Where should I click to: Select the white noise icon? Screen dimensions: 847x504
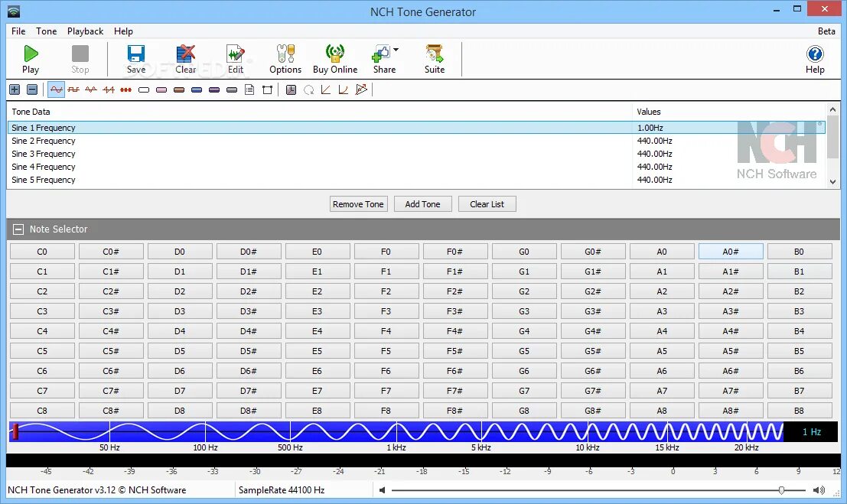click(x=144, y=89)
